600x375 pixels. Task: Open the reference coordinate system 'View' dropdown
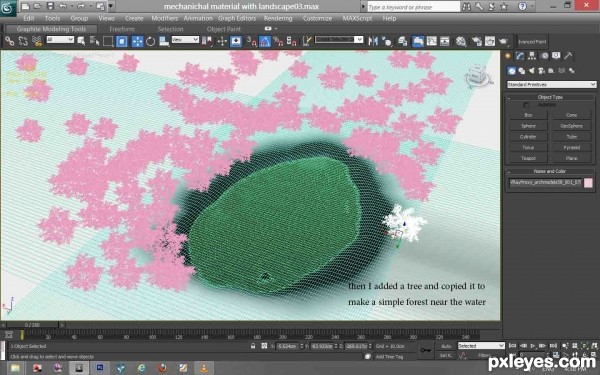(185, 40)
